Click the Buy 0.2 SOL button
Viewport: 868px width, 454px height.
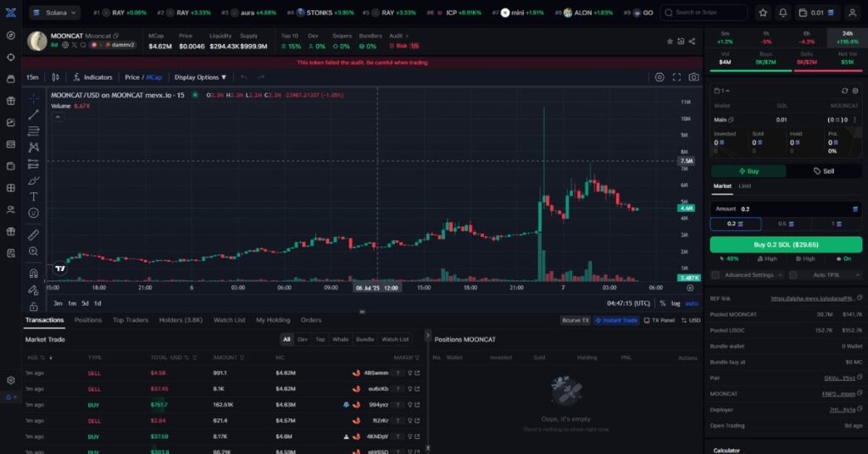[786, 245]
